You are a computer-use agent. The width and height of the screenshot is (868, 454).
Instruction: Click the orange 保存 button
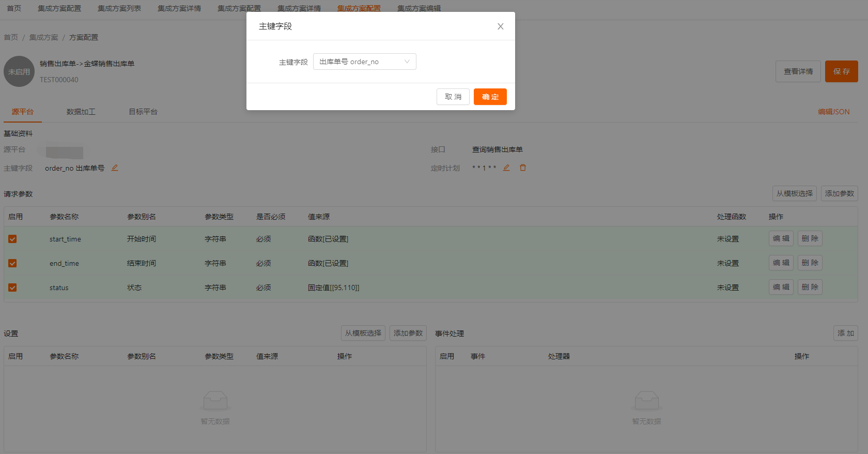[841, 71]
